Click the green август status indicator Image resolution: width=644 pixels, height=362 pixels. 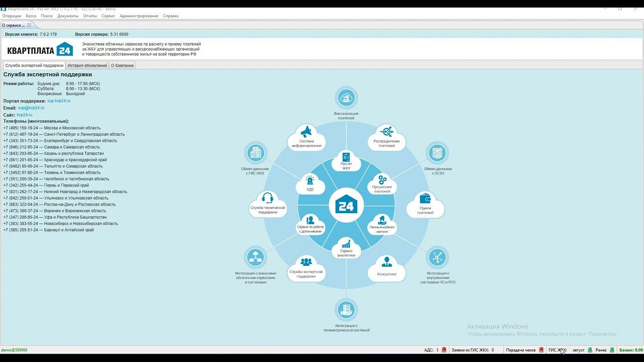pos(590,350)
